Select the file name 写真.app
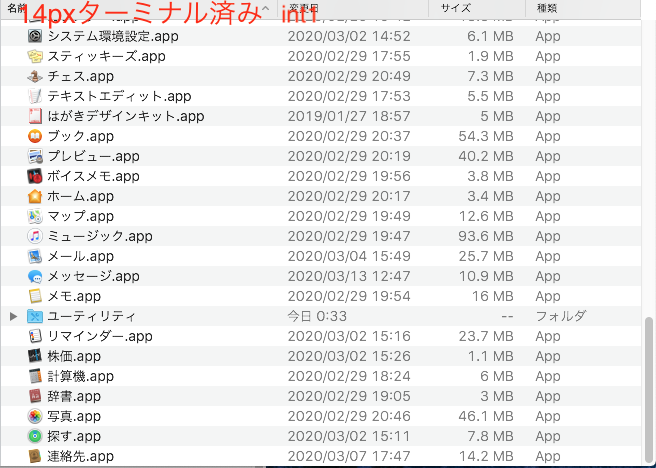This screenshot has height=468, width=656. (74, 416)
